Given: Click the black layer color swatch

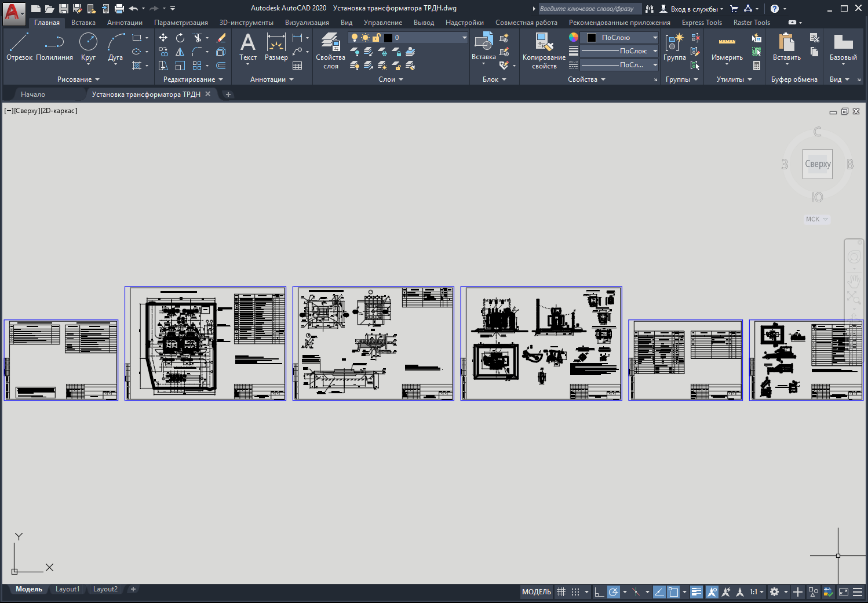Looking at the screenshot, I should click(x=388, y=38).
